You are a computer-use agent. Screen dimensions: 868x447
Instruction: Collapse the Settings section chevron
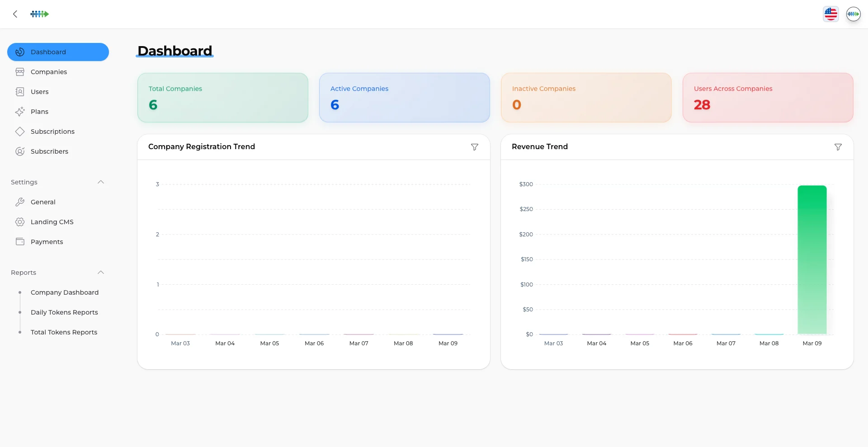101,182
